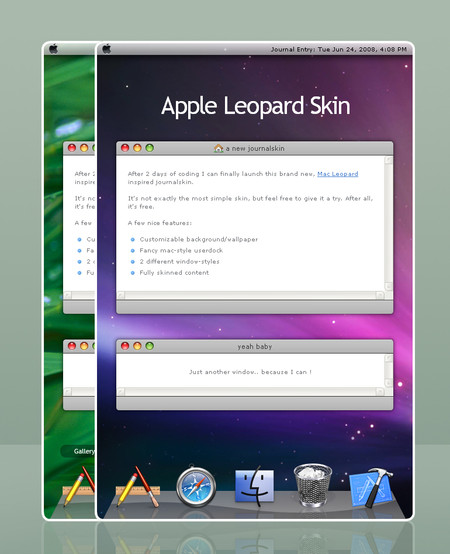Click 'A few nice features:' text
The image size is (450, 554).
pyautogui.click(x=160, y=223)
